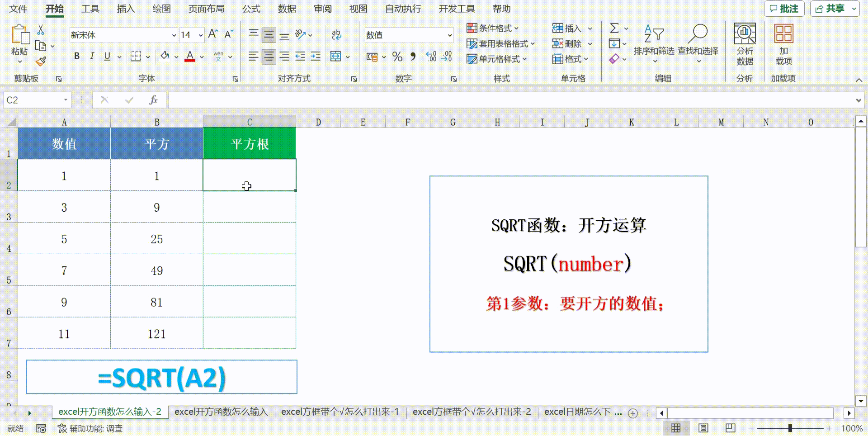Click the Cut scissors icon
868x436 pixels.
[x=41, y=30]
